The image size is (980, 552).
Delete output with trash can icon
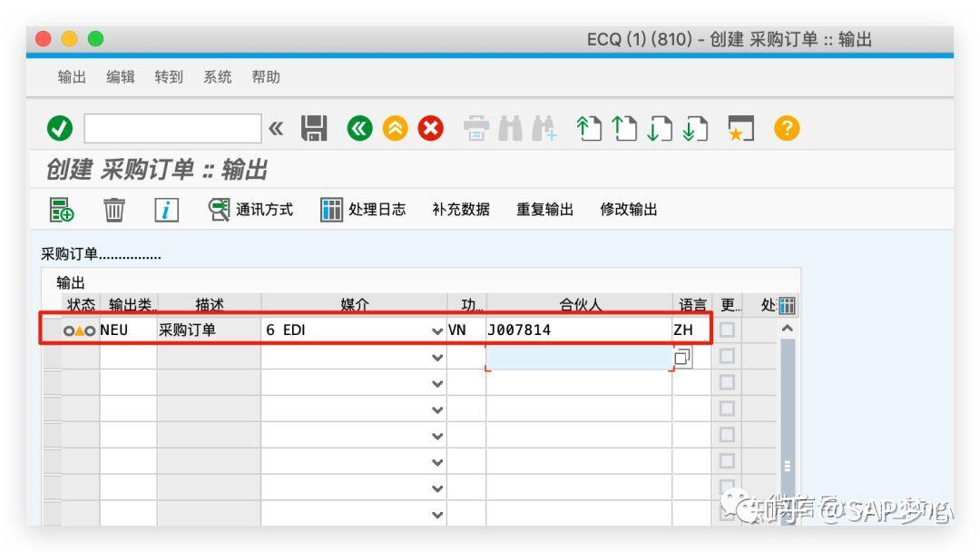pos(113,210)
